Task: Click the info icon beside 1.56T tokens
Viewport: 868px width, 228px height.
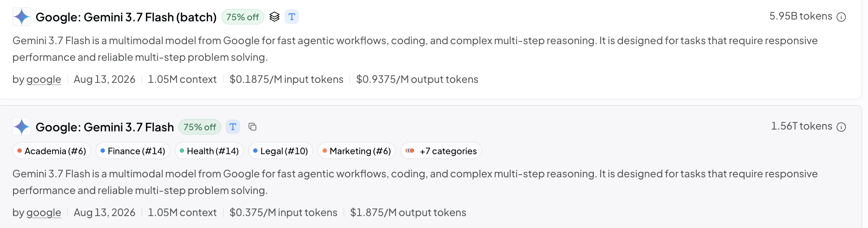Action: pyautogui.click(x=841, y=127)
